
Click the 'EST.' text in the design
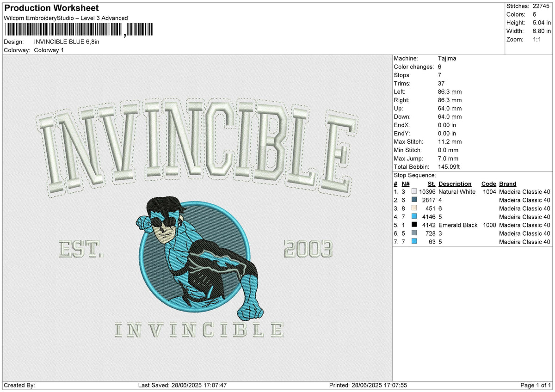80,250
